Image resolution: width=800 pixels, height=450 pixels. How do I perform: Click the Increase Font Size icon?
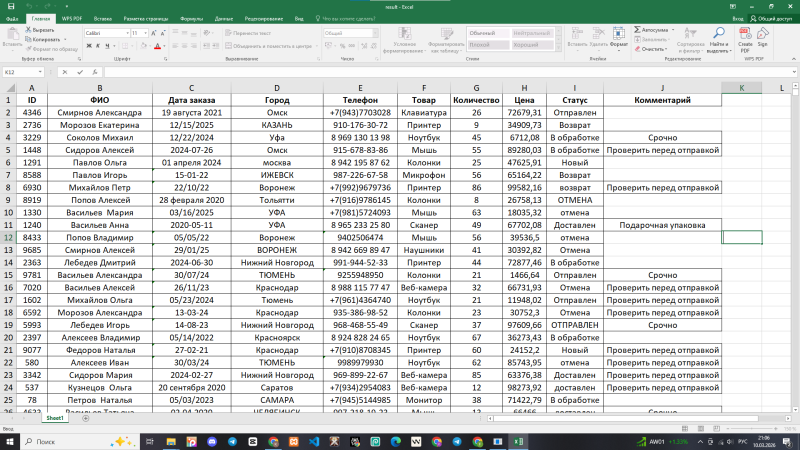151,33
